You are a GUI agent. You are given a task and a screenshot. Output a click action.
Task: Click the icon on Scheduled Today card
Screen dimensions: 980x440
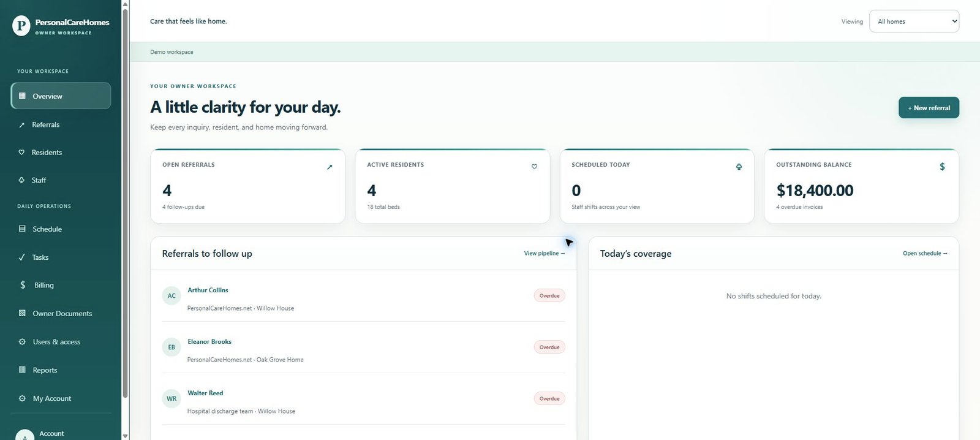(x=739, y=167)
